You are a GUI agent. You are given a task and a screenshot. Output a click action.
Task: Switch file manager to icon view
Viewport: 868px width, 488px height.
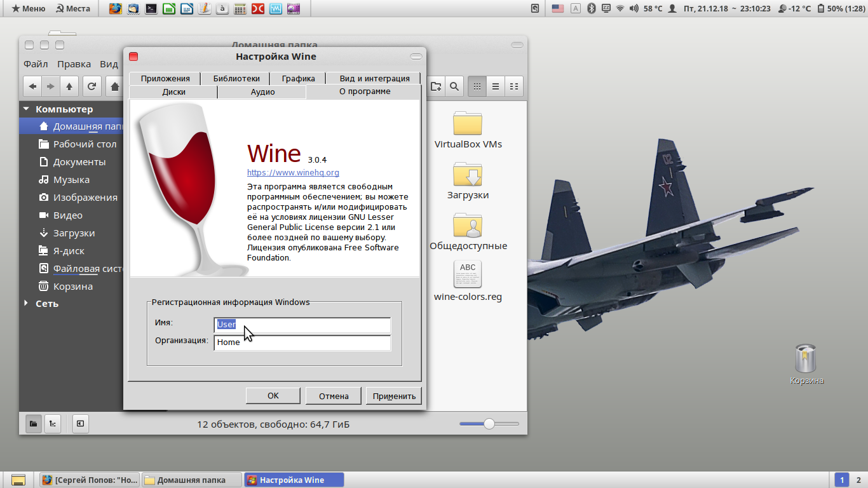[477, 86]
